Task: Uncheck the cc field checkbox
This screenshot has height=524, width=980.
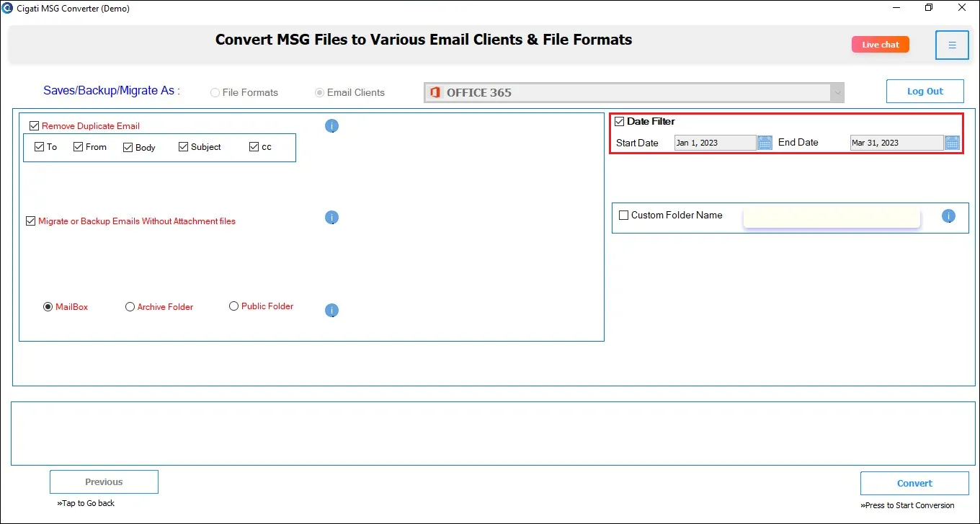Action: 254,147
